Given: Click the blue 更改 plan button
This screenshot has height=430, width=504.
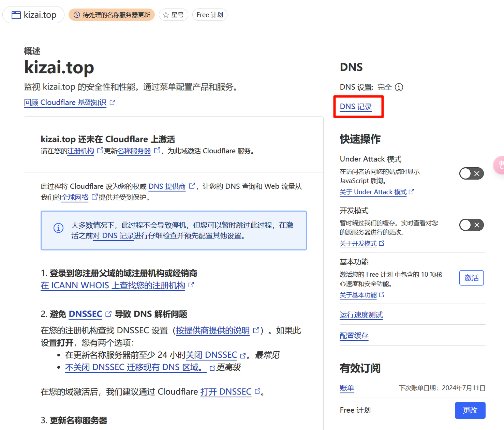Looking at the screenshot, I should coord(470,411).
